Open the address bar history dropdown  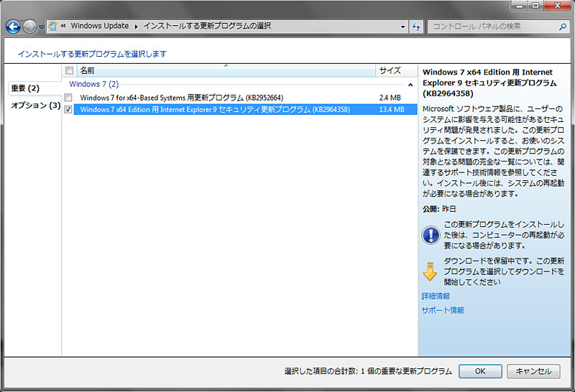pyautogui.click(x=401, y=27)
